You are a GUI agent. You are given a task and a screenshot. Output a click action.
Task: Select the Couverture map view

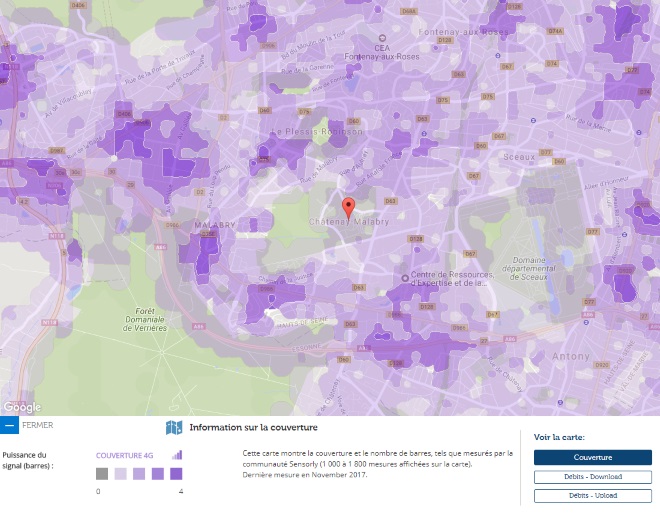pos(592,457)
